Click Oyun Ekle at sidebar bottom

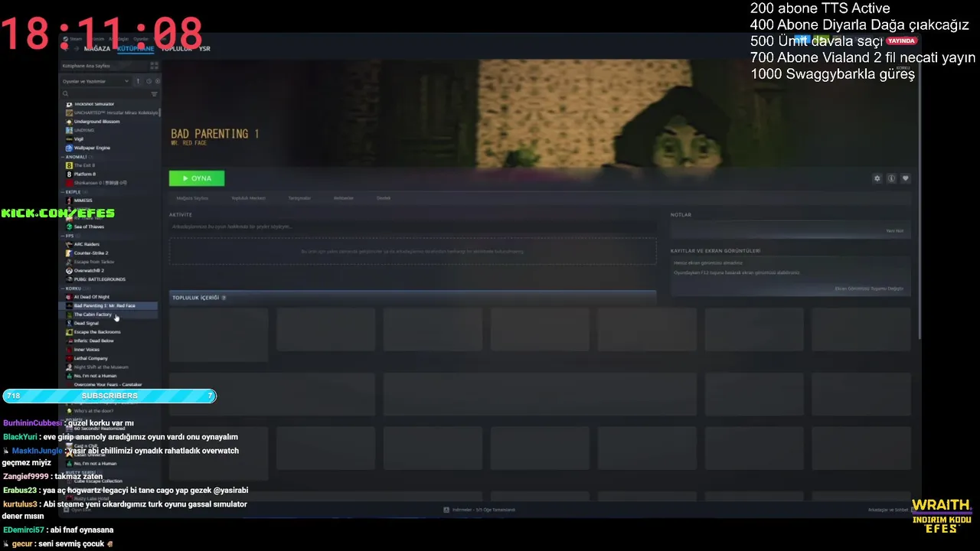[77, 510]
